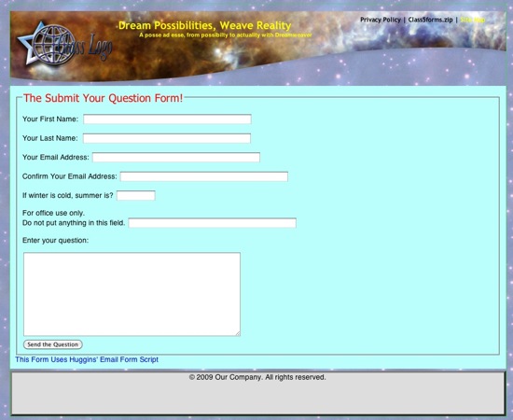Select the Confirm Your Email Address field
513x420 pixels.
tap(204, 176)
